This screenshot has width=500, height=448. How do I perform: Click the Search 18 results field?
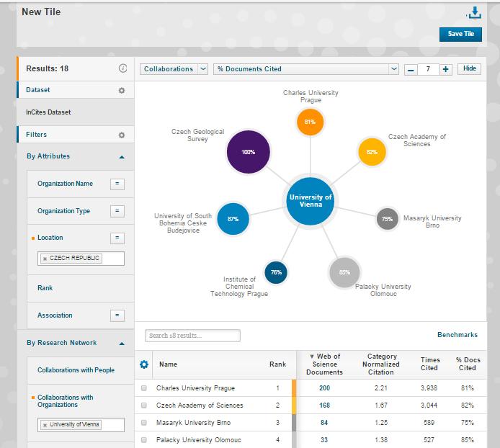click(x=192, y=336)
